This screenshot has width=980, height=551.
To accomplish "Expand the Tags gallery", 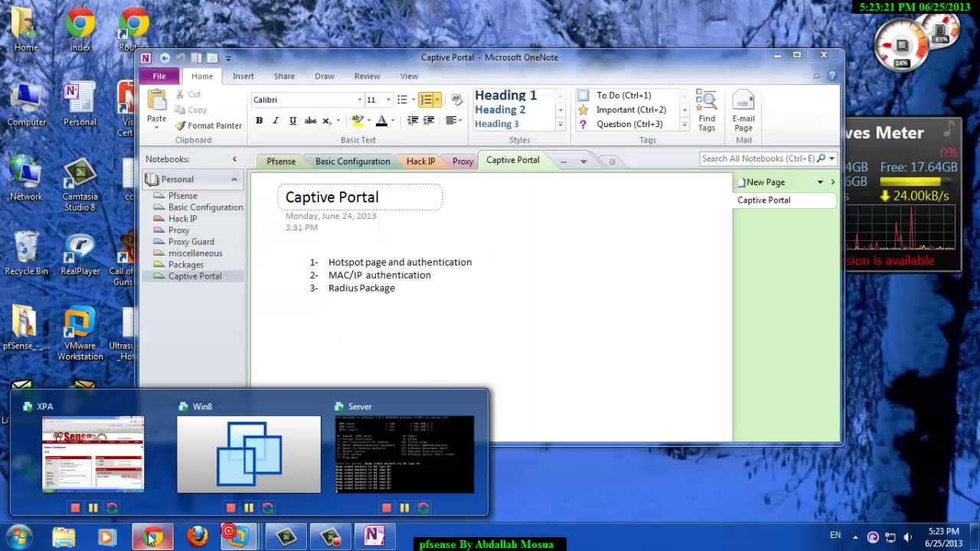I will pyautogui.click(x=684, y=124).
